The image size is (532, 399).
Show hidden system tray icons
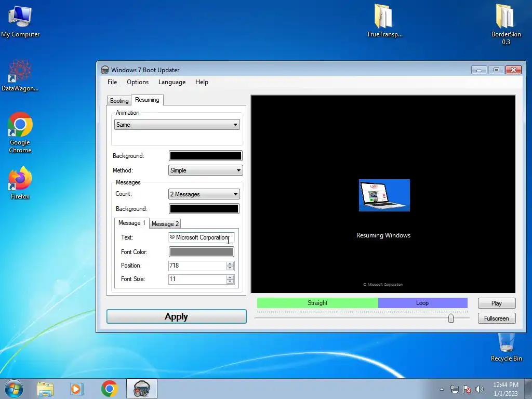[x=442, y=389]
